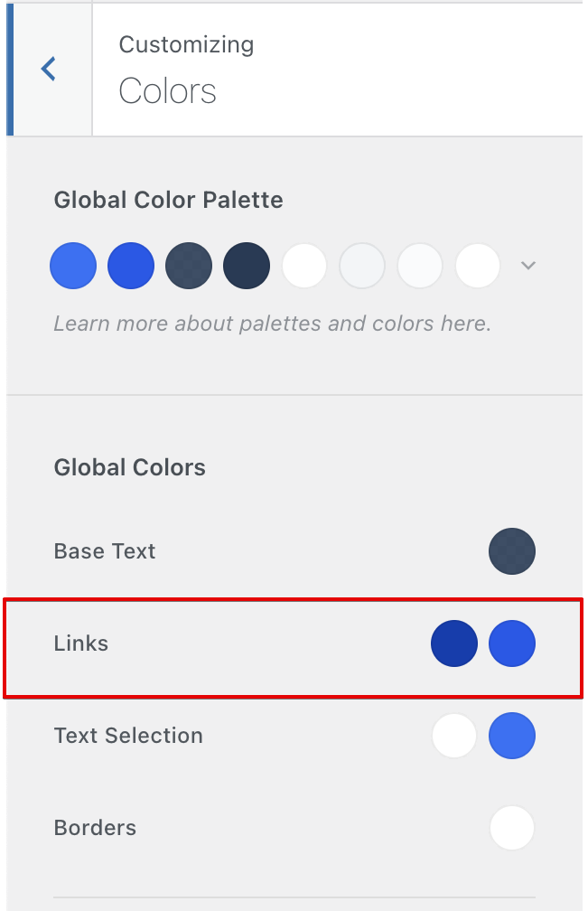Click the back arrow to exit Colors
The height and width of the screenshot is (911, 588).
coord(49,69)
